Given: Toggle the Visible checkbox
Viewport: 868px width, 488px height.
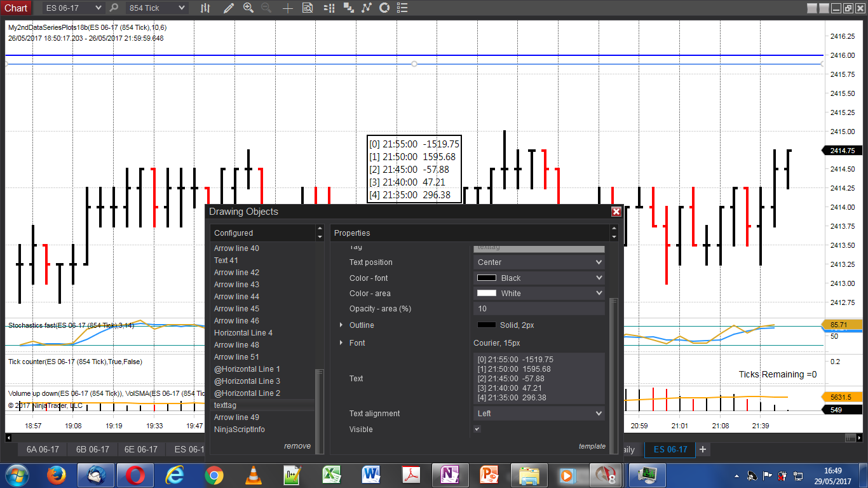Looking at the screenshot, I should coord(477,430).
